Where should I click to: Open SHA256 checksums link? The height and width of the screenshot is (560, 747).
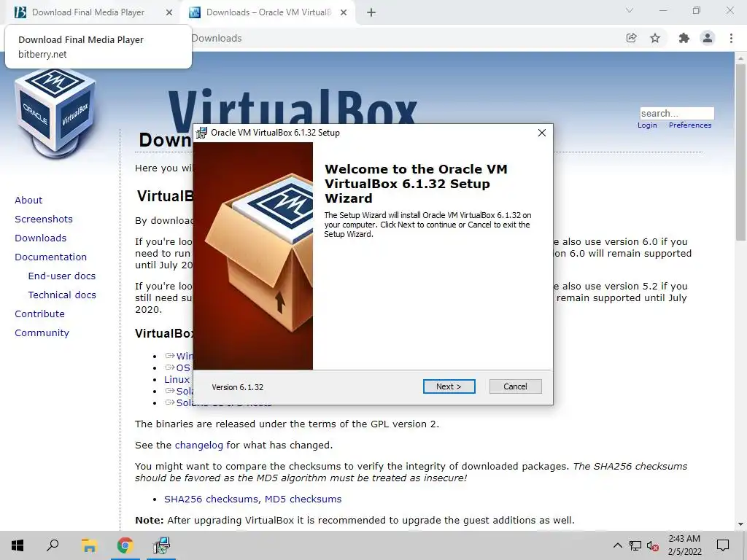click(212, 499)
